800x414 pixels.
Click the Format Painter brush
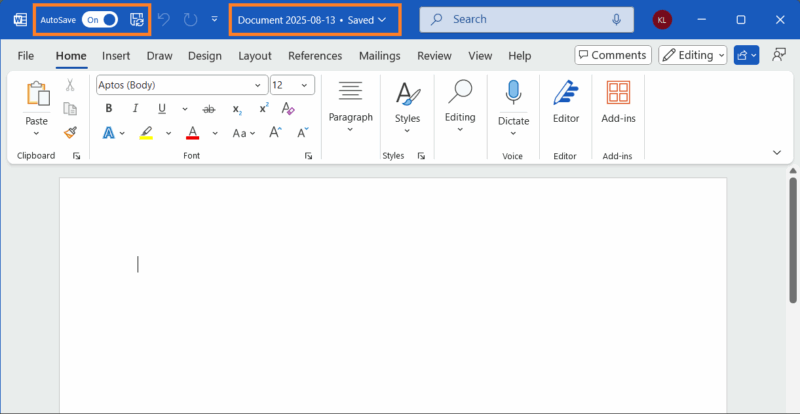point(70,133)
